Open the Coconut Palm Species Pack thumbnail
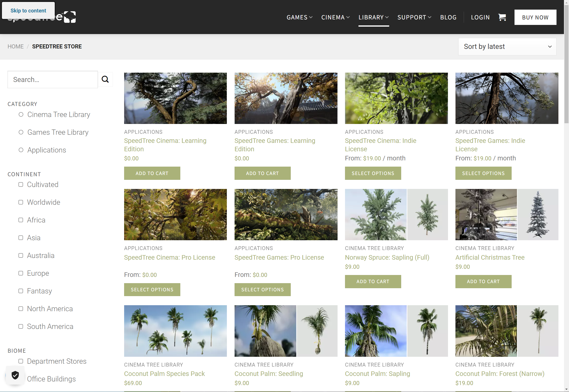Screen dimensions: 569x392 [x=175, y=331]
